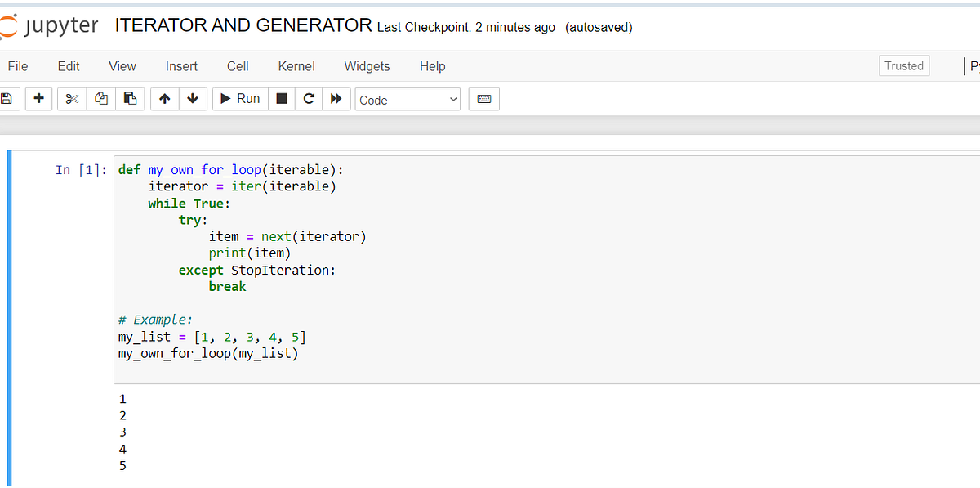The width and height of the screenshot is (980, 488).
Task: Click the Trusted notebook indicator
Action: coord(903,65)
